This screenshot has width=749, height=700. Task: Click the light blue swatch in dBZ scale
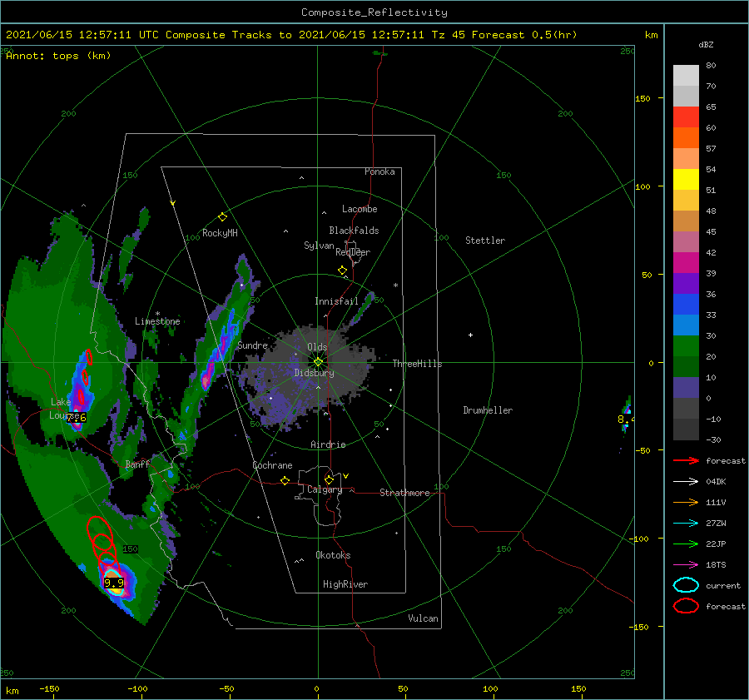pyautogui.click(x=686, y=325)
